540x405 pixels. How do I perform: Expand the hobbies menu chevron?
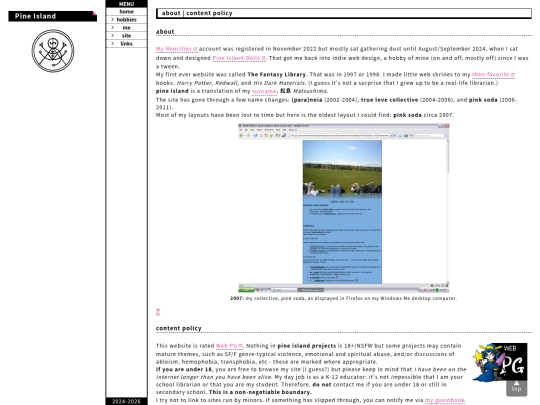(112, 20)
